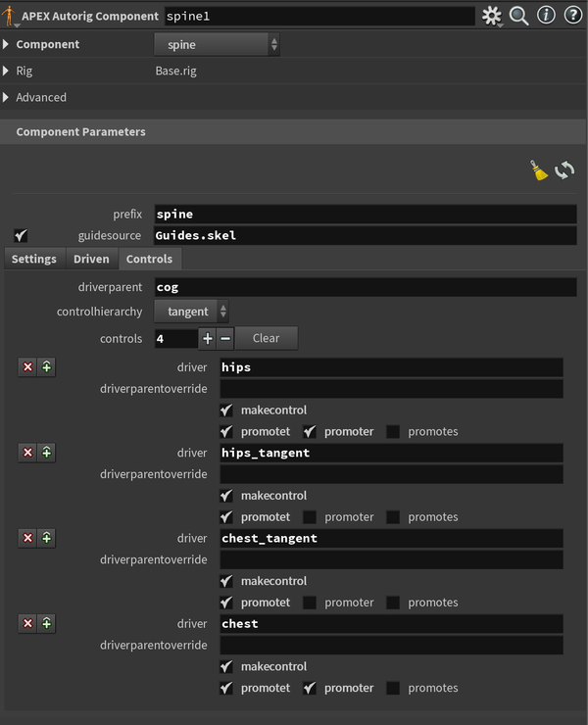This screenshot has height=725, width=588.
Task: Enable promoter for hips_tangent driver
Action: pos(310,517)
